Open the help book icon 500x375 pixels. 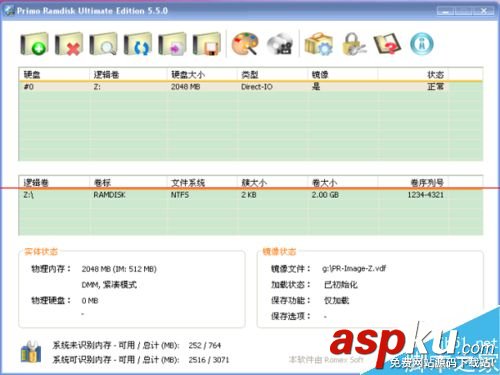[x=387, y=44]
